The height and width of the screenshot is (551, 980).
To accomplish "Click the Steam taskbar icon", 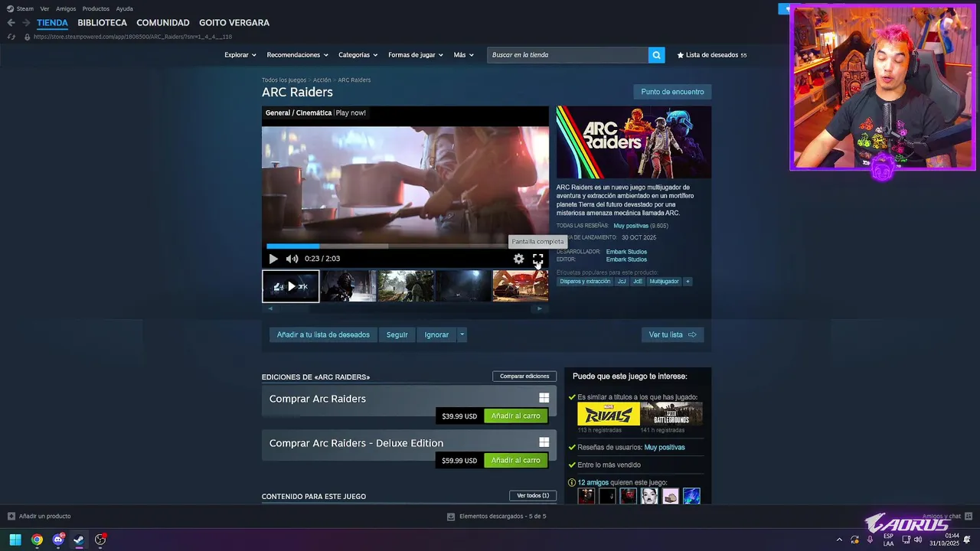I will click(79, 540).
